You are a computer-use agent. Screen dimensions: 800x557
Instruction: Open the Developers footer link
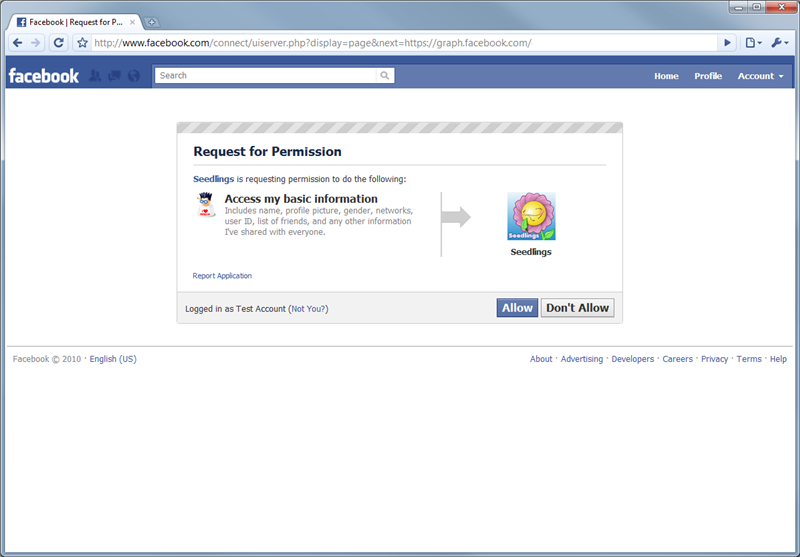(x=633, y=359)
